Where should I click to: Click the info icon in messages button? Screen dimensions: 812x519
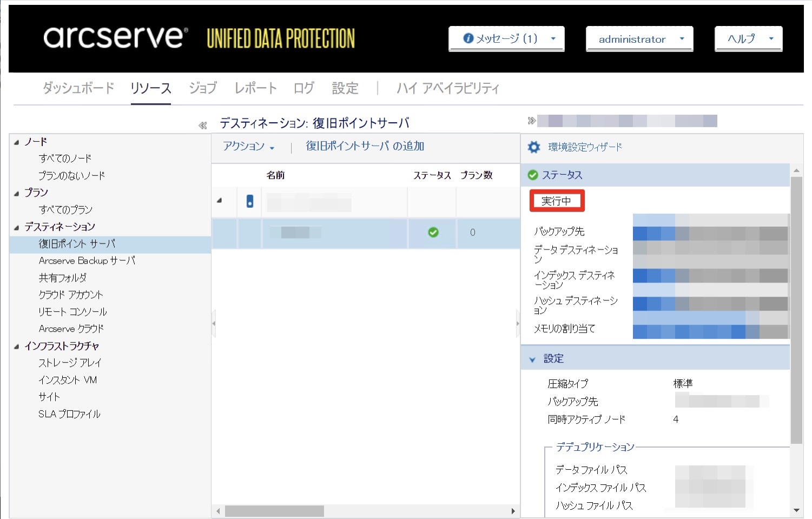pos(468,38)
